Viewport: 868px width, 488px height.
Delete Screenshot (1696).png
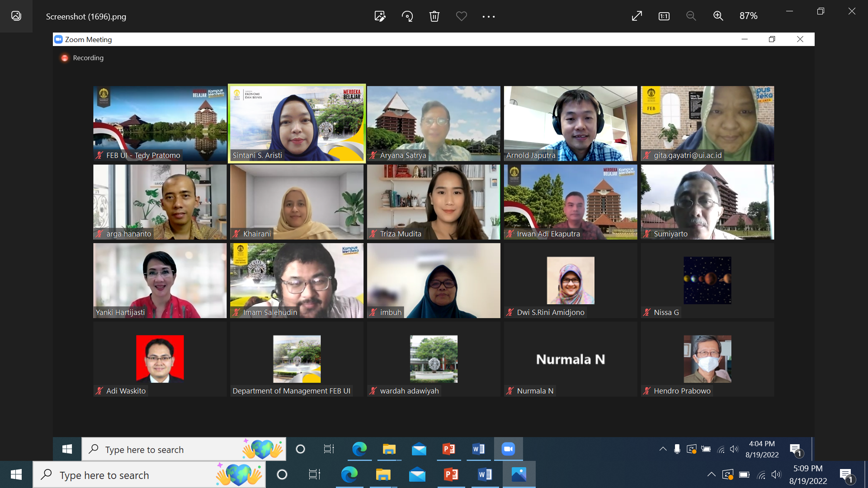(x=434, y=16)
